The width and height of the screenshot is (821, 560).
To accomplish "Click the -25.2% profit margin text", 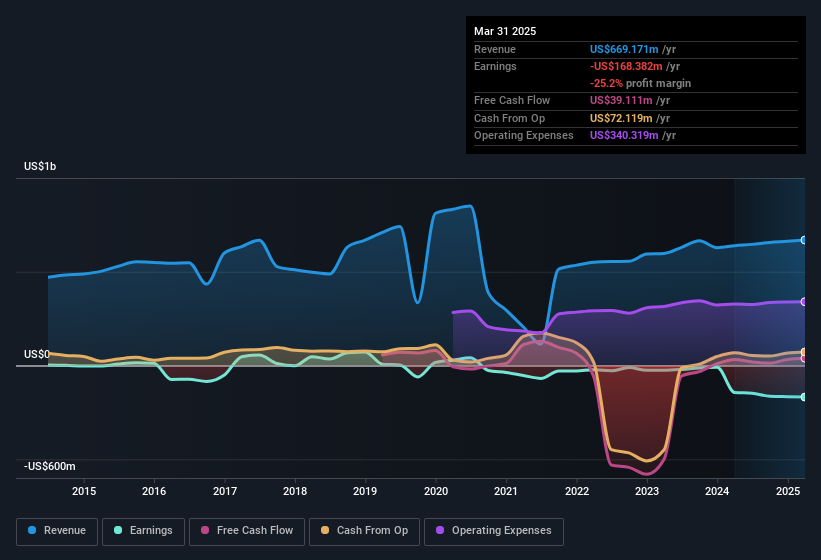I will pyautogui.click(x=640, y=83).
